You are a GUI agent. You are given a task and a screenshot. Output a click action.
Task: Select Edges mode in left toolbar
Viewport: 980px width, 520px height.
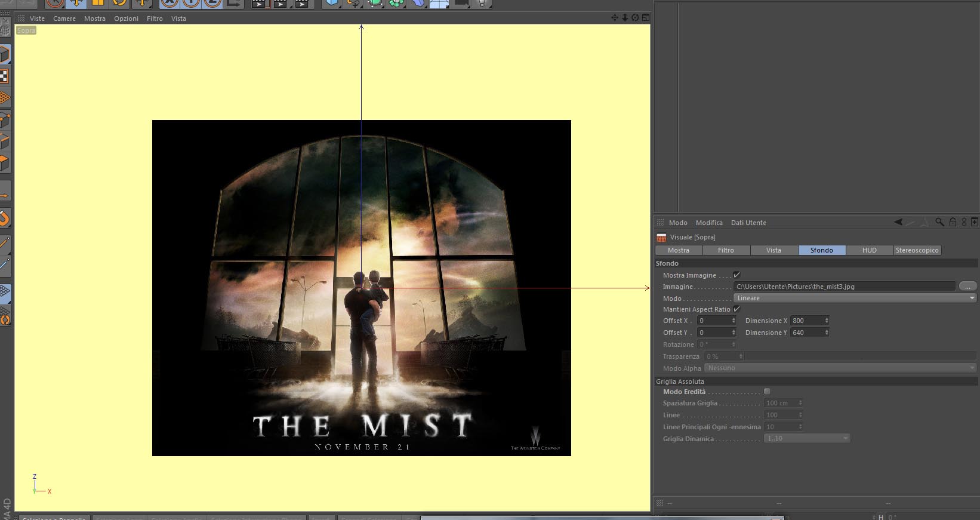coord(5,141)
